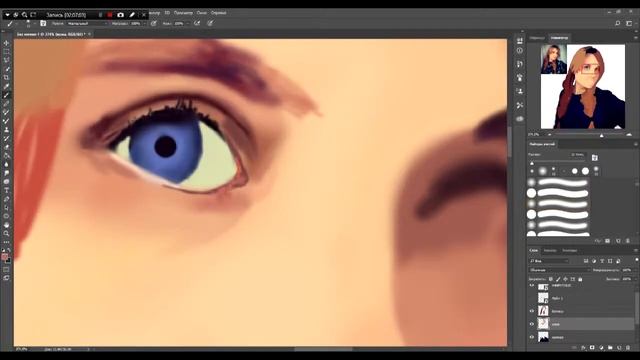The width and height of the screenshot is (640, 360).
Task: Open Нажим flow slider arrow
Action: (188, 23)
